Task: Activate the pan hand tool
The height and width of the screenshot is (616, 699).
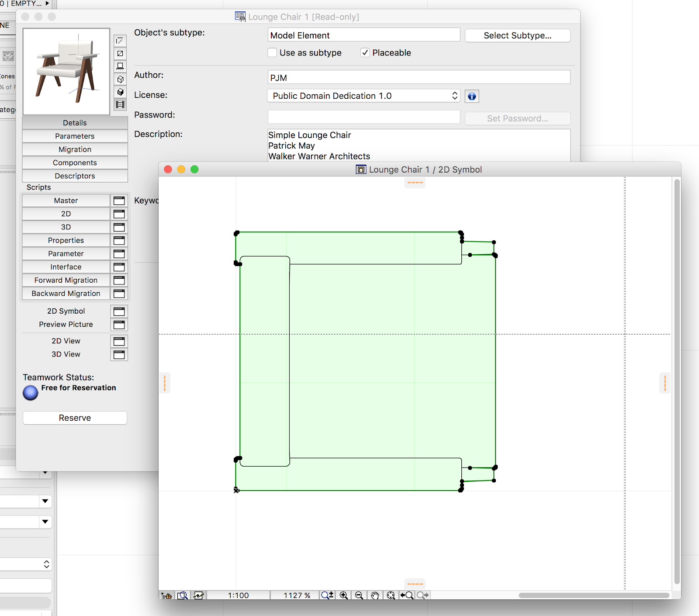Action: 375,595
